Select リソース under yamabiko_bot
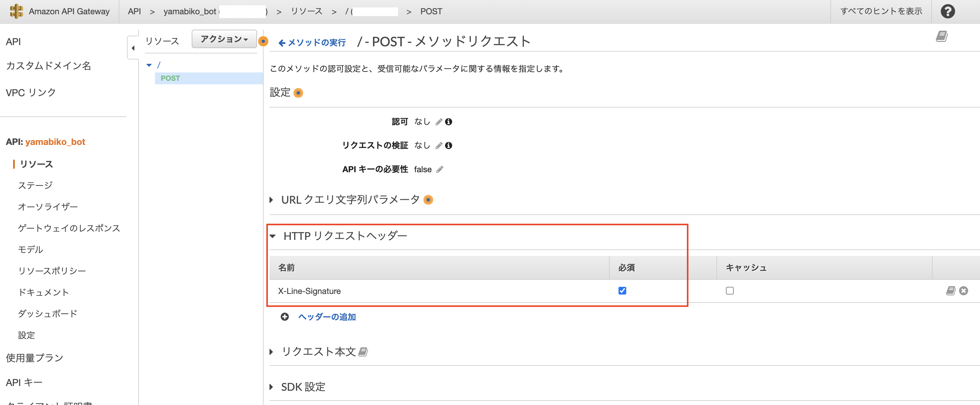This screenshot has width=980, height=405. (x=36, y=164)
